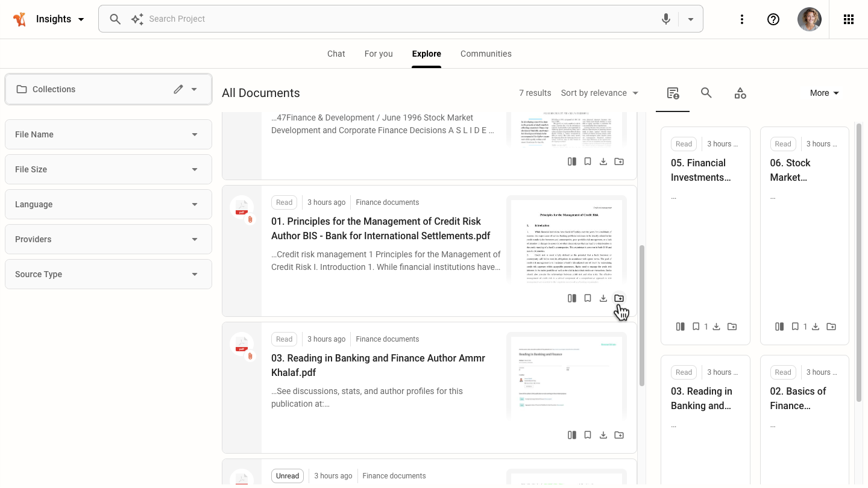868x488 pixels.
Task: Click the right panel vertical scrollbar
Action: click(x=859, y=262)
